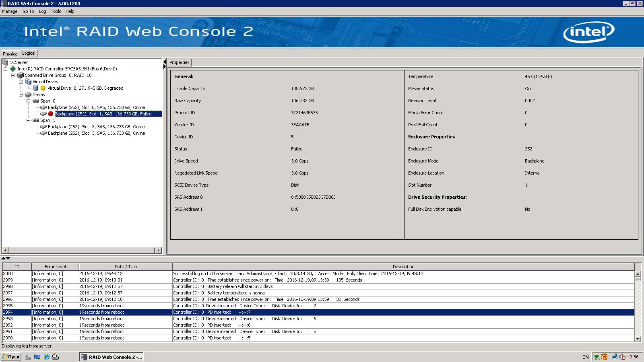Open the Manage menu
Viewport: 644px width, 362px height.
click(10, 11)
